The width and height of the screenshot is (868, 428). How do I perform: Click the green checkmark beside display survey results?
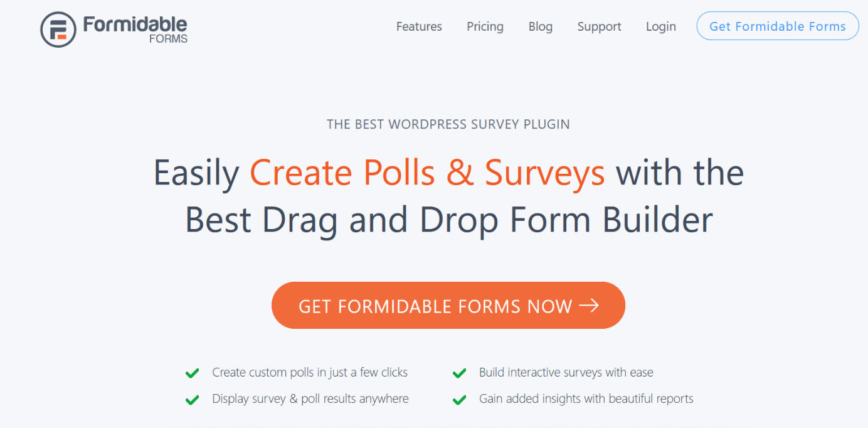click(x=192, y=400)
